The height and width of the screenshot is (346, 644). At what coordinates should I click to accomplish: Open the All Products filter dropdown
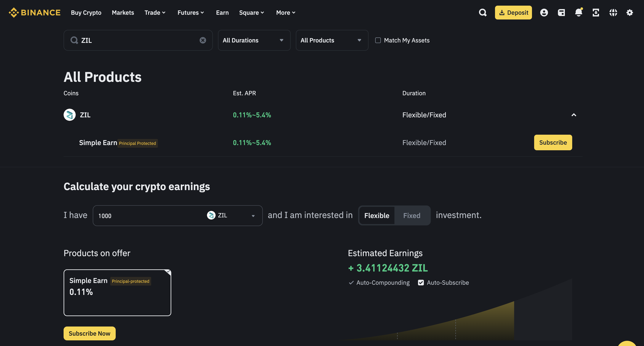332,40
